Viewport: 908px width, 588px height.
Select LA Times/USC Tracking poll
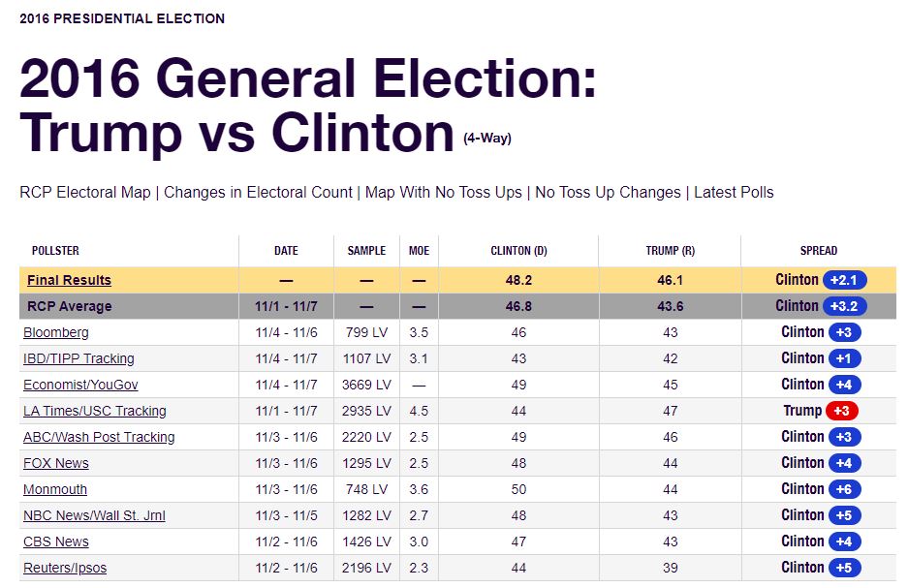point(95,412)
